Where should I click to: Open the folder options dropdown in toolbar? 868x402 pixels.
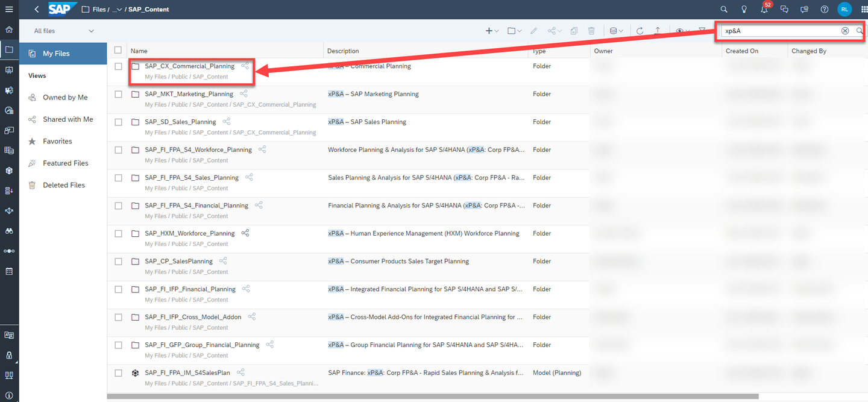515,31
